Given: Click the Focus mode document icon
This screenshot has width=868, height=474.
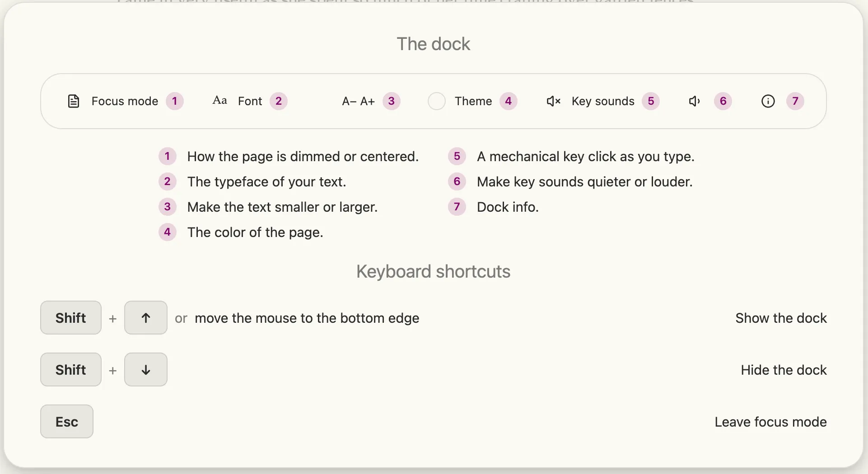Looking at the screenshot, I should click(x=74, y=101).
